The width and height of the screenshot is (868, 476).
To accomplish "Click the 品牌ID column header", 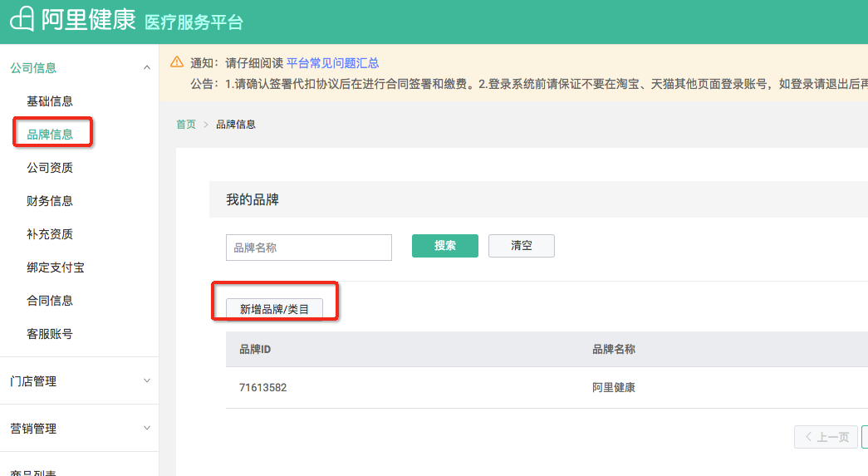I will (255, 349).
